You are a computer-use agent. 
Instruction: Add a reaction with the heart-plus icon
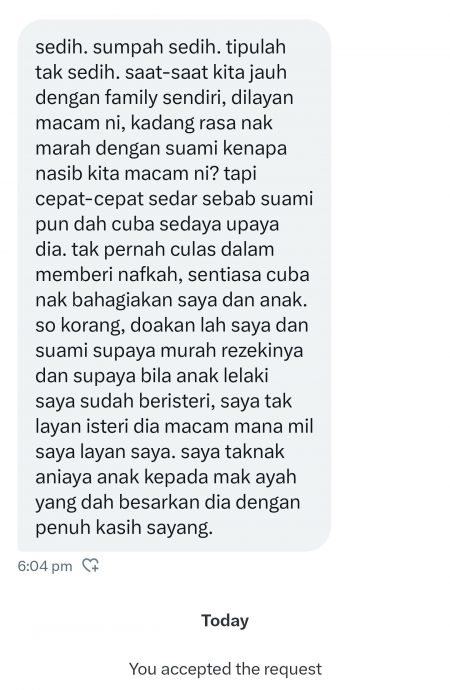click(x=91, y=565)
